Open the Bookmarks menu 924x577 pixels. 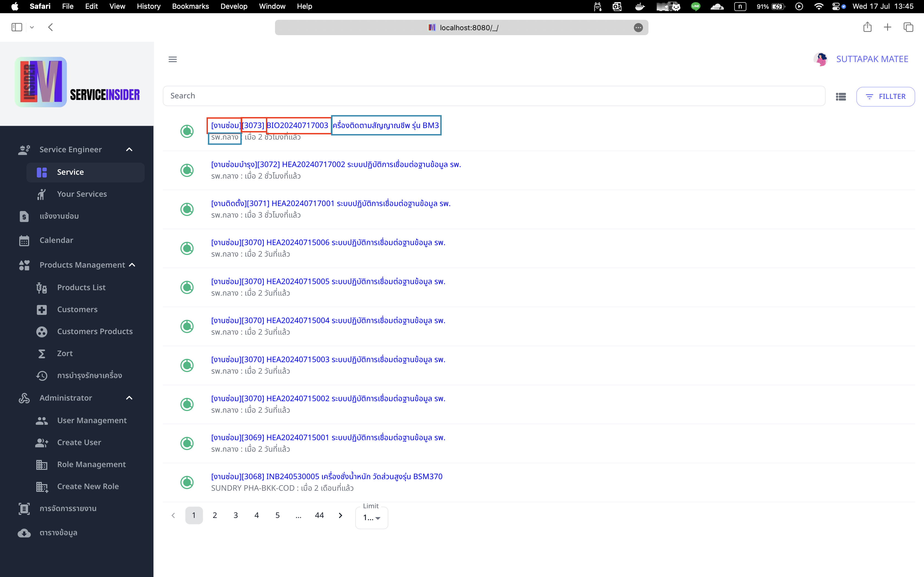click(190, 6)
